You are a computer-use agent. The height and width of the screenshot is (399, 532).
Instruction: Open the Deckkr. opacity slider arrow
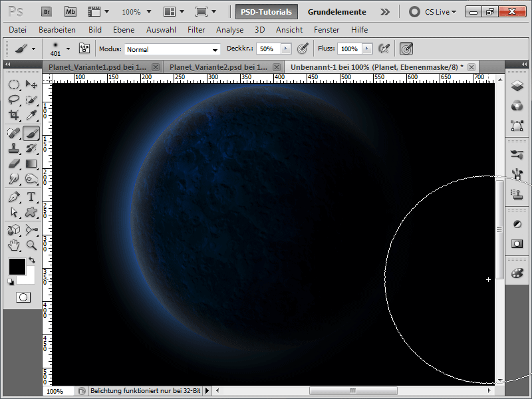286,49
